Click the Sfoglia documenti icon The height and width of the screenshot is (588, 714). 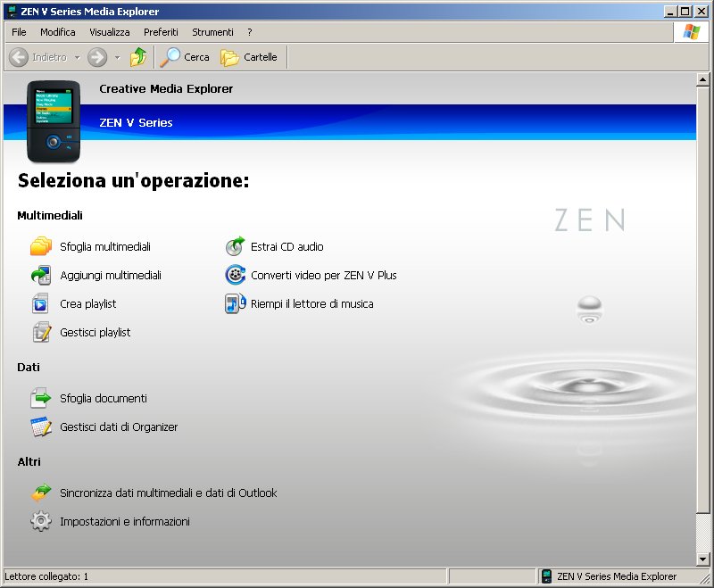41,399
